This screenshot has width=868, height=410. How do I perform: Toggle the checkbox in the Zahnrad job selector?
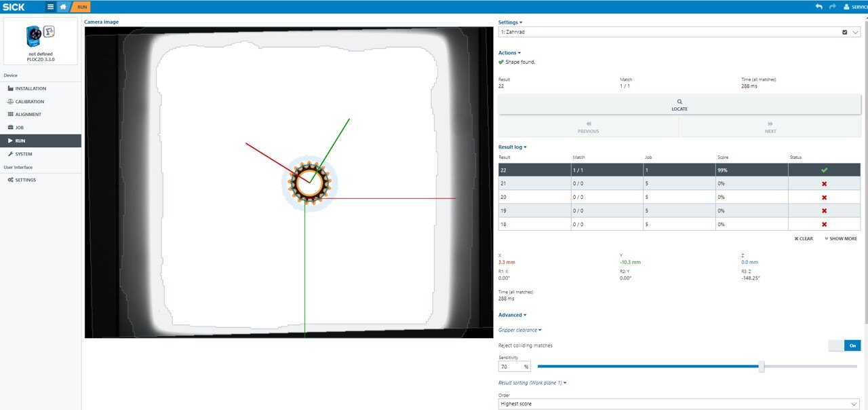tap(844, 32)
